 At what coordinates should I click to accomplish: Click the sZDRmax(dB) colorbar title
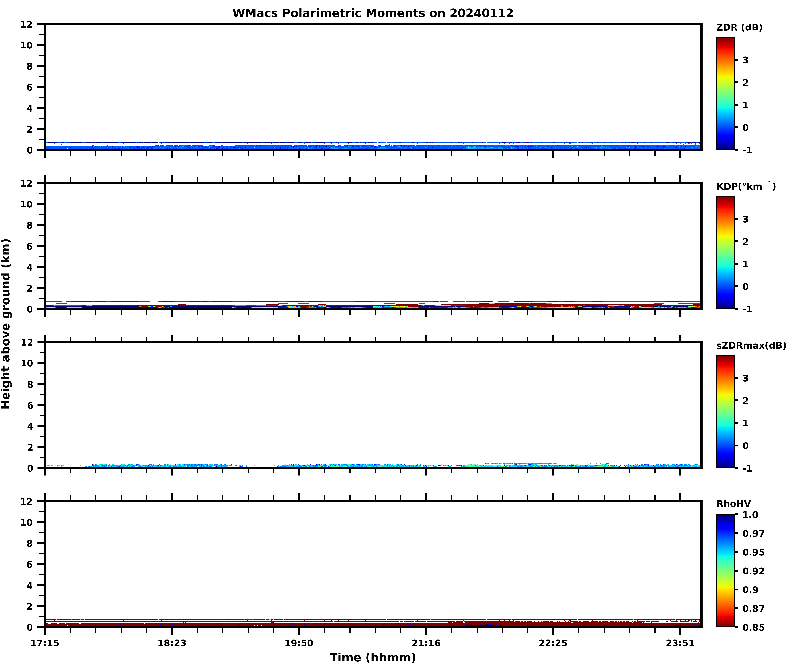click(x=751, y=345)
